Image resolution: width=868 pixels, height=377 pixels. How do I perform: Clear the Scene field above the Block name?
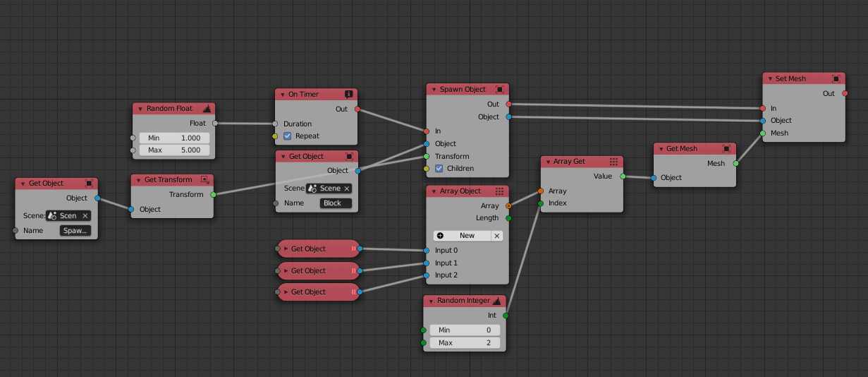[x=346, y=188]
